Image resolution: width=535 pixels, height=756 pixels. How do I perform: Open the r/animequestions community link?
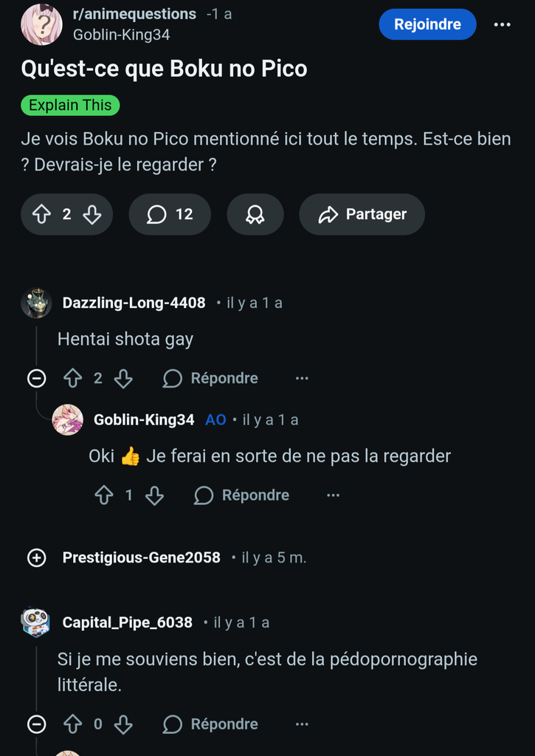pos(134,14)
